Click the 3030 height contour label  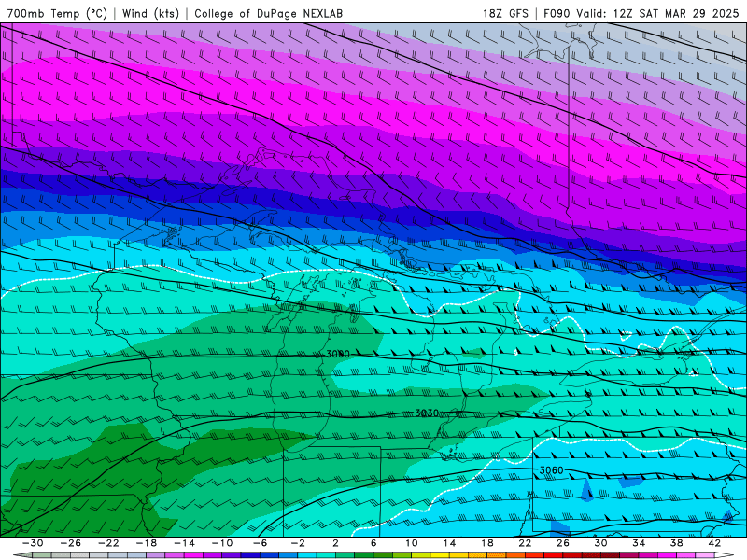point(427,413)
